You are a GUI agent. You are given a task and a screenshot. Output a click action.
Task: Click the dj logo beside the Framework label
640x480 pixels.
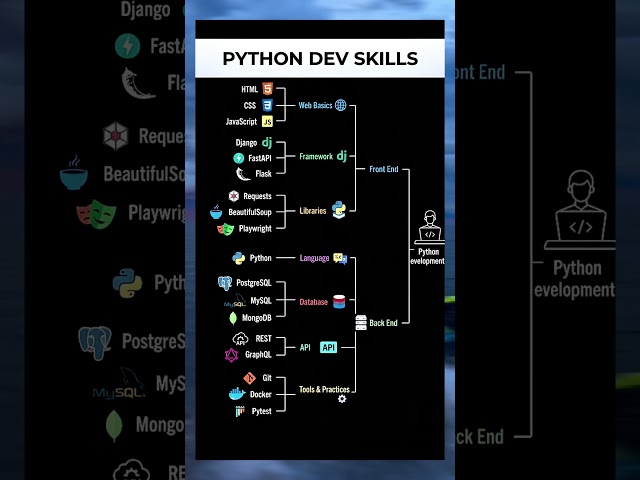[x=342, y=156]
